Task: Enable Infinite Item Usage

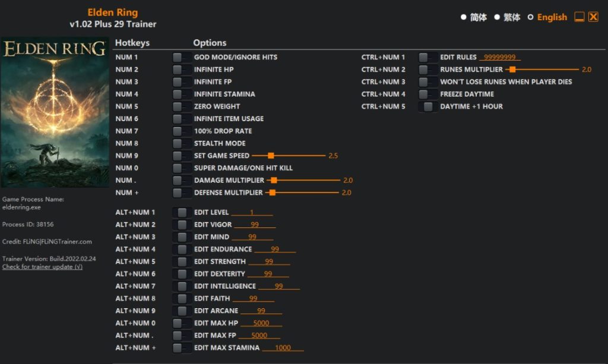Action: (182, 119)
